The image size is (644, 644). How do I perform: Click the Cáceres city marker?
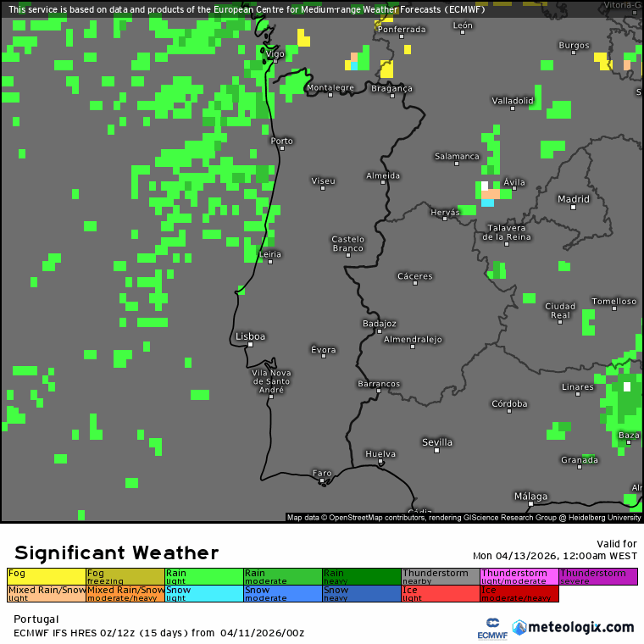tap(415, 283)
